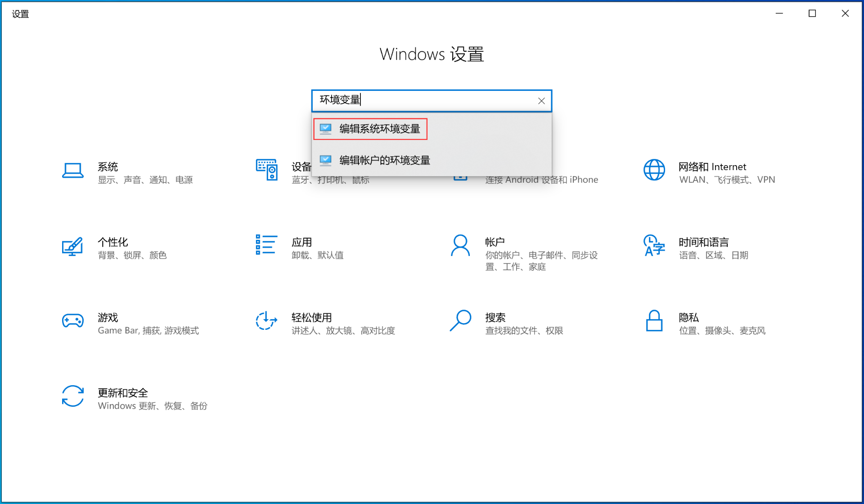Choose 编辑帐户的环境变量 search suggestion

384,161
